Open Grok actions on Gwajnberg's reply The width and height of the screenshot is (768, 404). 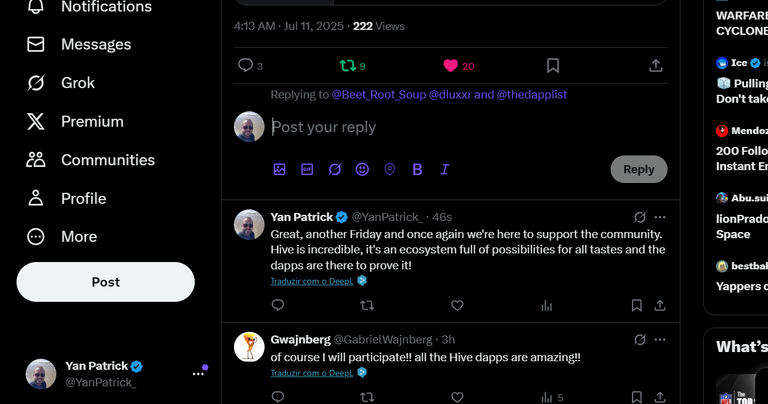[x=640, y=339]
